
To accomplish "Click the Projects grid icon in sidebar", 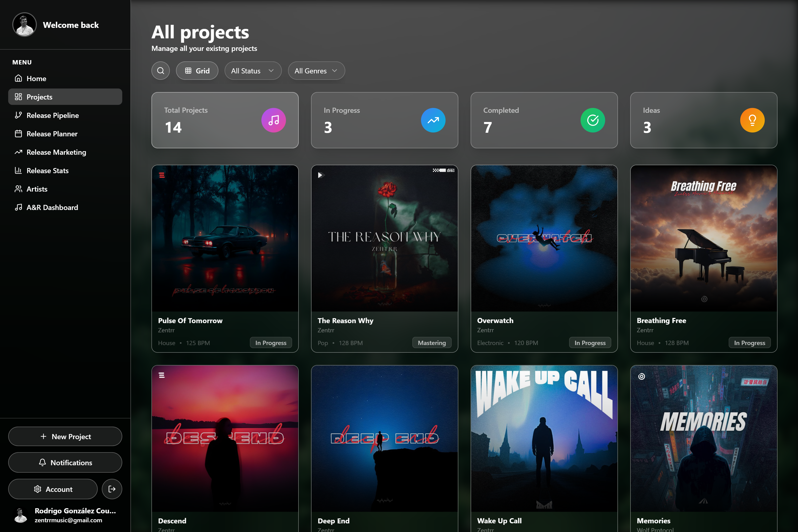I will [18, 97].
